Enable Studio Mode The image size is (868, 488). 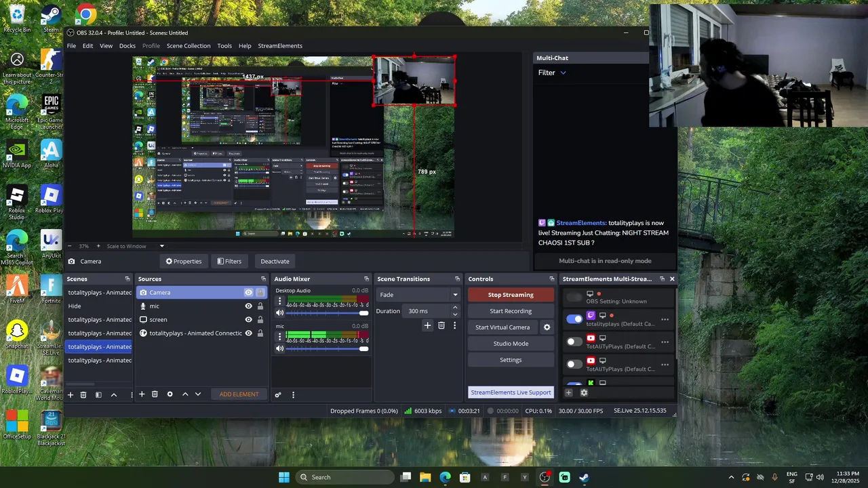pyautogui.click(x=511, y=344)
